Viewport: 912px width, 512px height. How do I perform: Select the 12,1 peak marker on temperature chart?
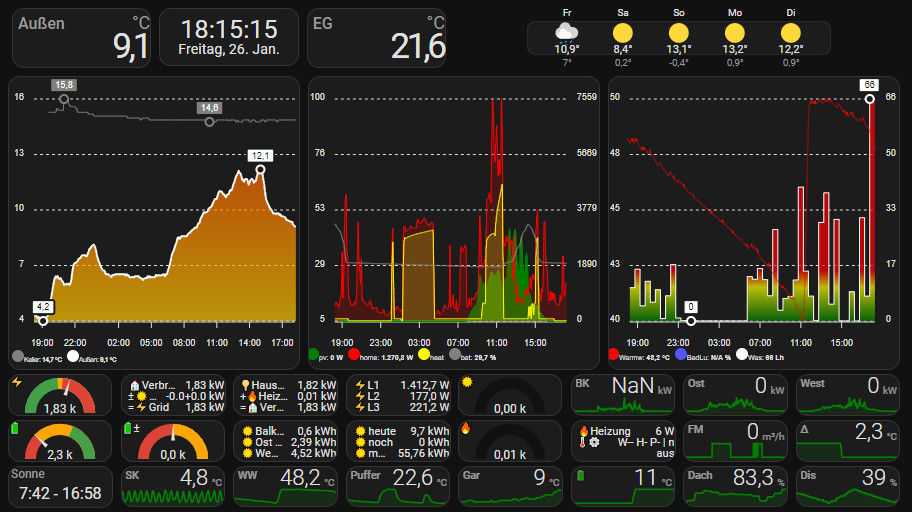pos(260,170)
